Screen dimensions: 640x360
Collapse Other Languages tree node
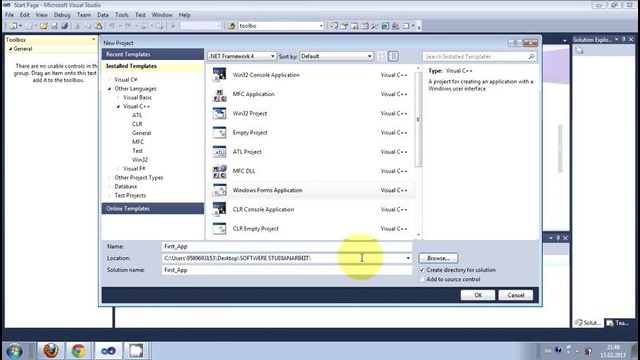pos(109,89)
